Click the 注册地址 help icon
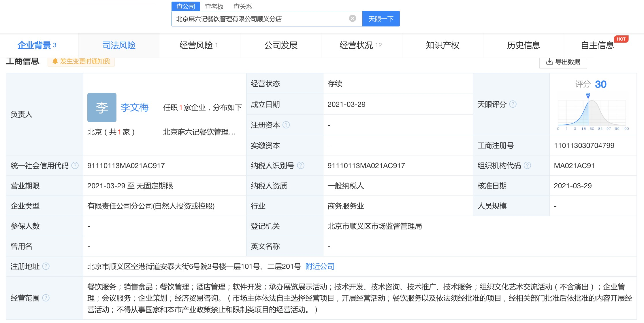 coord(45,267)
